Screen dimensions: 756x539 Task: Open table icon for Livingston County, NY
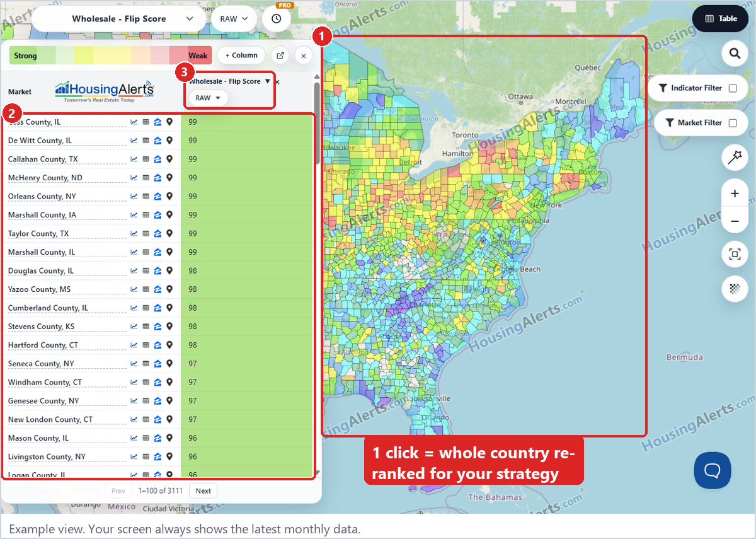click(x=146, y=456)
